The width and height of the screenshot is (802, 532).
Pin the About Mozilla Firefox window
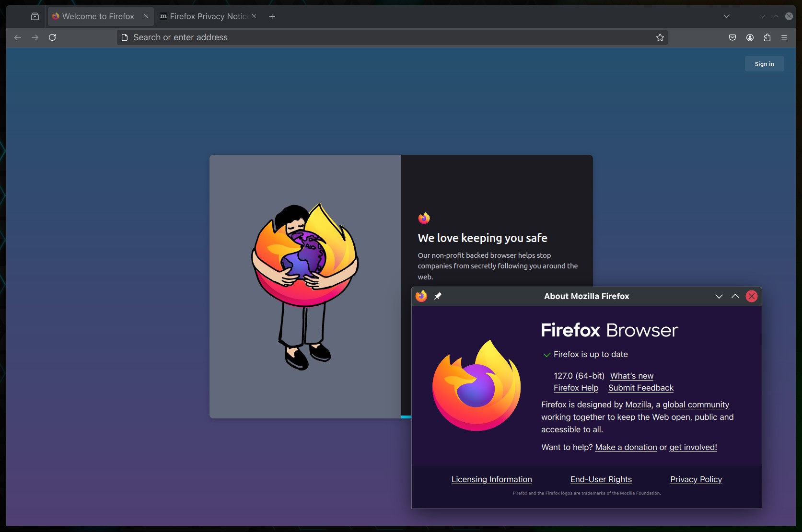coord(438,296)
